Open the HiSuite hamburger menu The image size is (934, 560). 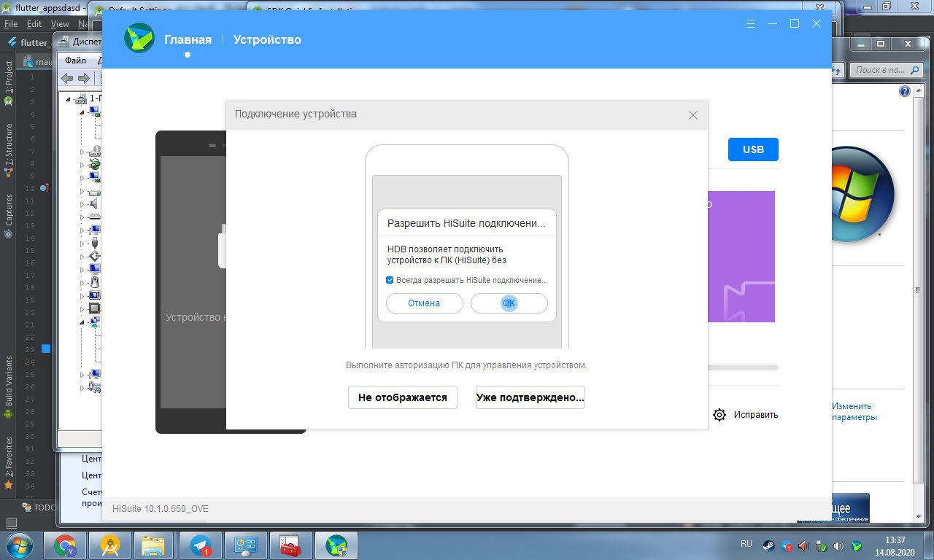click(x=751, y=24)
